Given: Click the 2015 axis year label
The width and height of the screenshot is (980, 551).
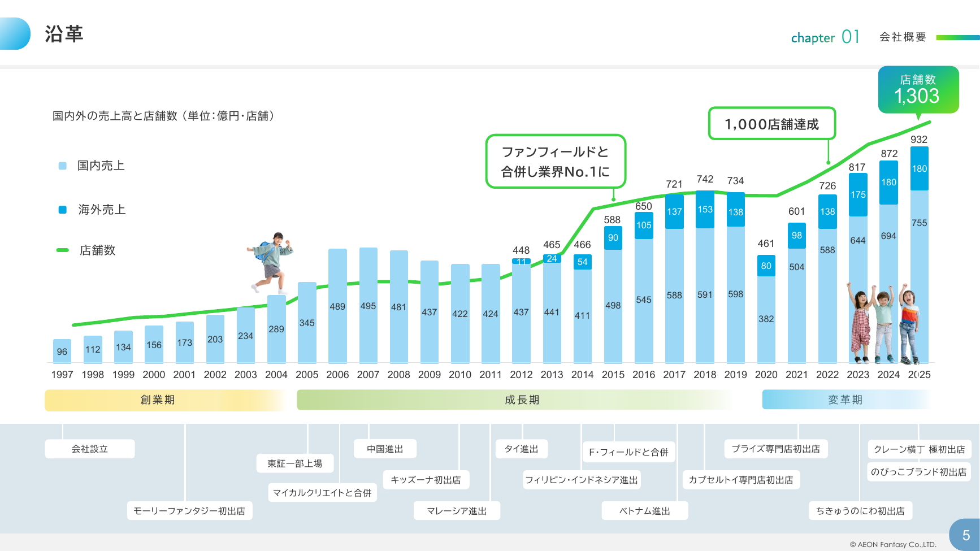Looking at the screenshot, I should coord(613,375).
